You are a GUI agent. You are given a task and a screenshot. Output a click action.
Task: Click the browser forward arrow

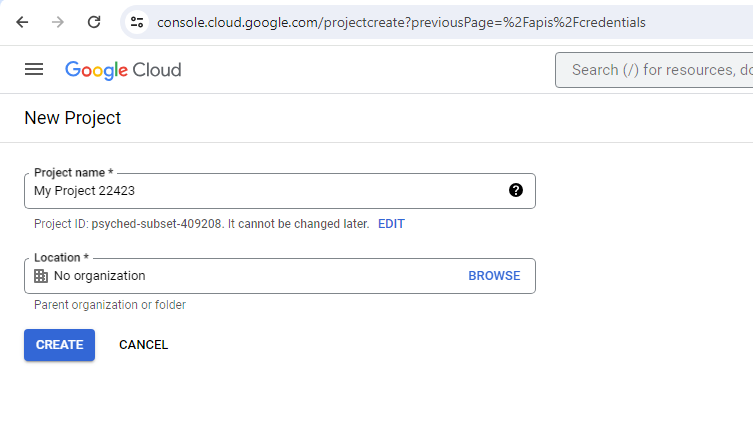[x=58, y=22]
